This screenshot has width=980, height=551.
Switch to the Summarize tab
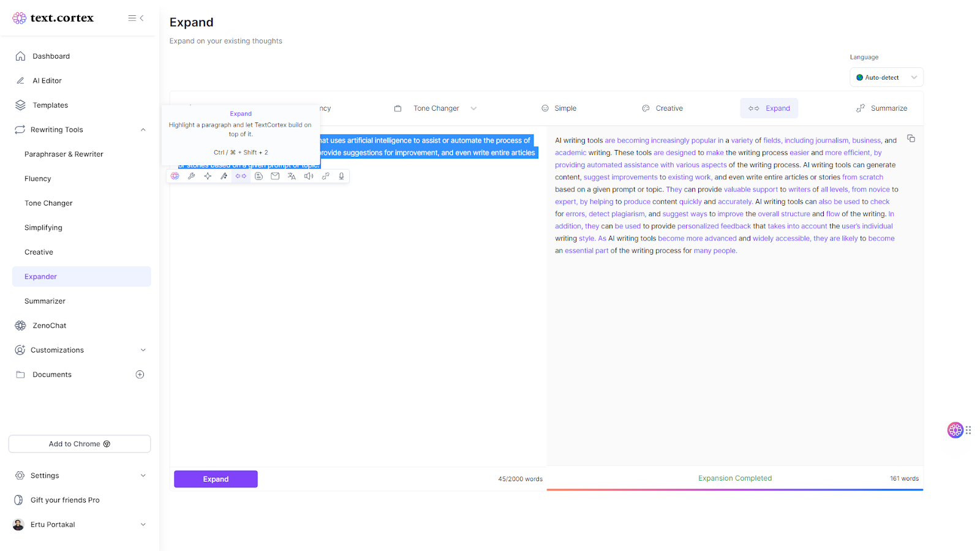(x=881, y=108)
